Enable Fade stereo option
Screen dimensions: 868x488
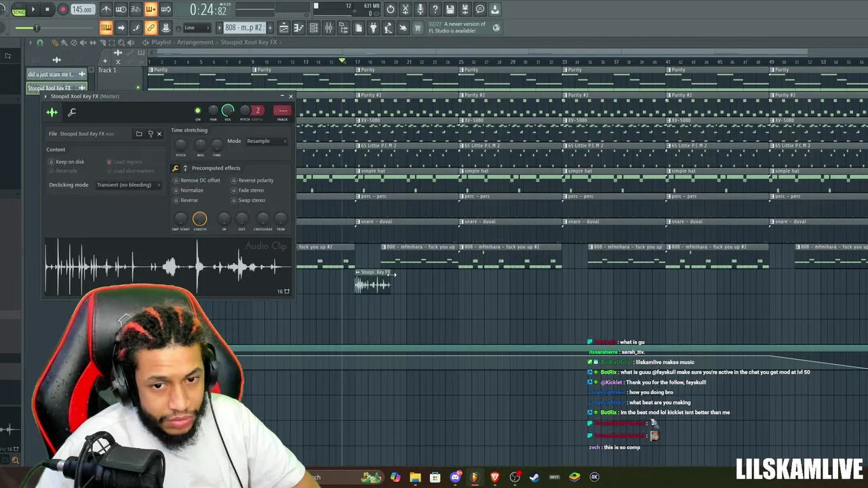(x=248, y=190)
